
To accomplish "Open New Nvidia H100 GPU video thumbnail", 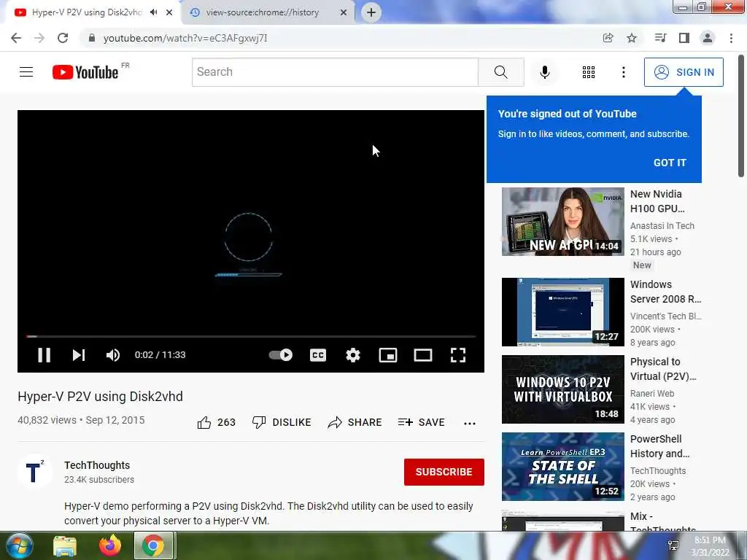I will point(562,222).
